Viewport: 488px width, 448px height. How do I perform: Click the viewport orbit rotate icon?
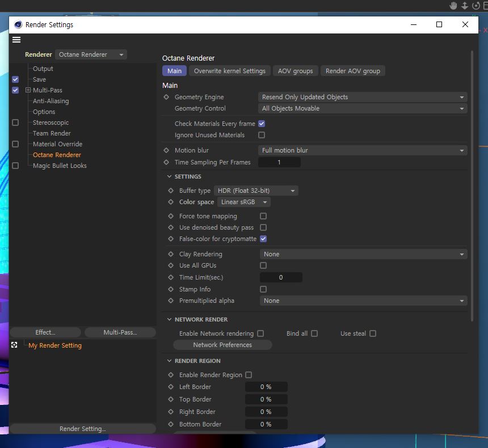[x=476, y=6]
